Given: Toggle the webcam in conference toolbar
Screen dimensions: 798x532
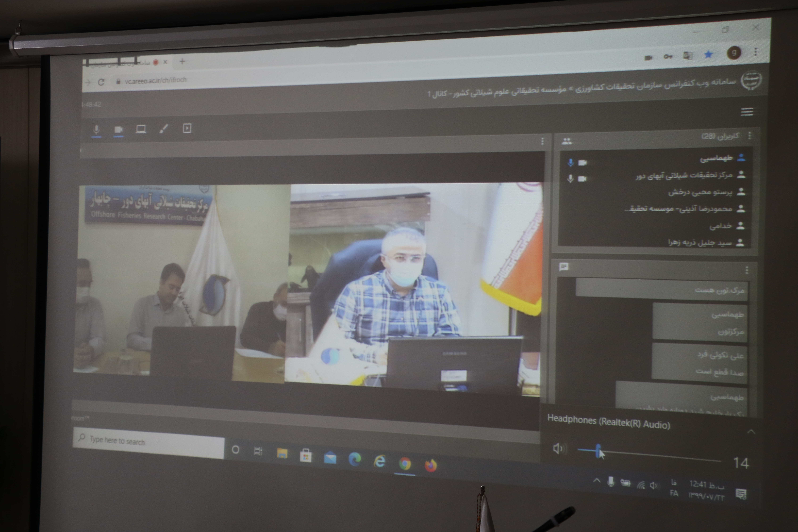Looking at the screenshot, I should (x=118, y=129).
